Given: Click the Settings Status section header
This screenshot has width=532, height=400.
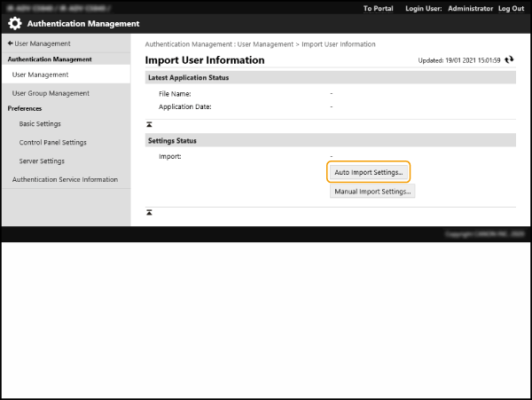Looking at the screenshot, I should click(172, 140).
